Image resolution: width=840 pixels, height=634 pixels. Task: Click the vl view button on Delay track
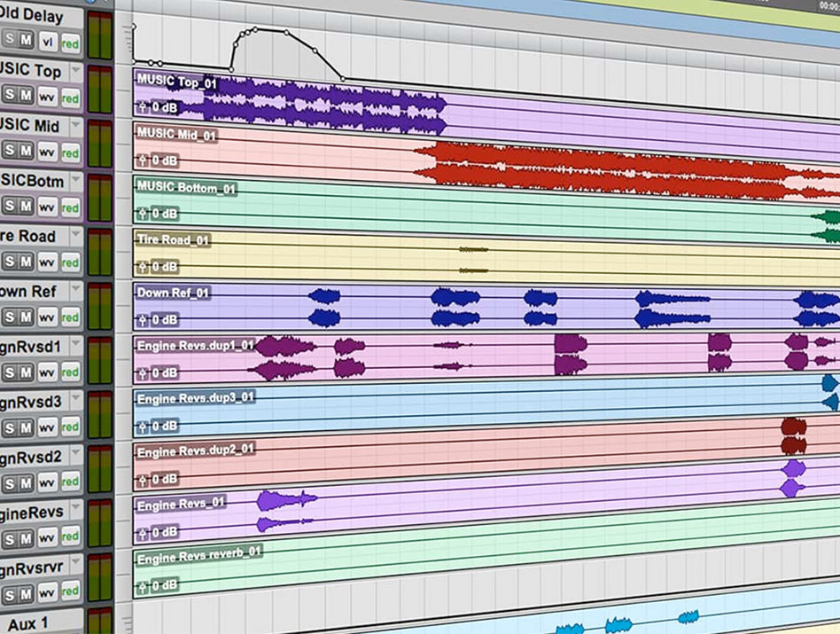coord(47,41)
